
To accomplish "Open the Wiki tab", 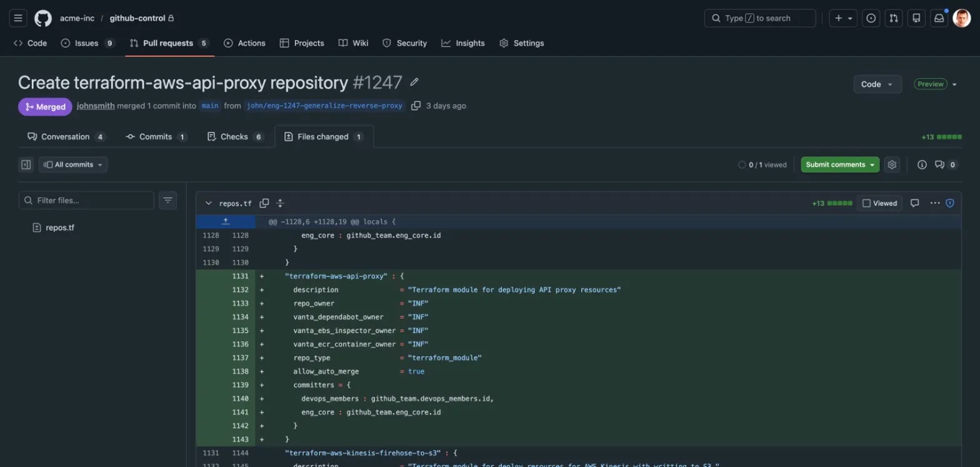I will (x=353, y=43).
